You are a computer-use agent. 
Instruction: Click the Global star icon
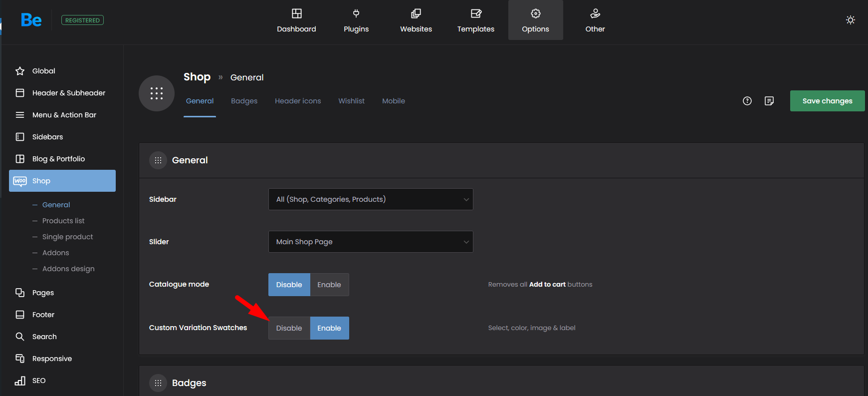[x=20, y=71]
